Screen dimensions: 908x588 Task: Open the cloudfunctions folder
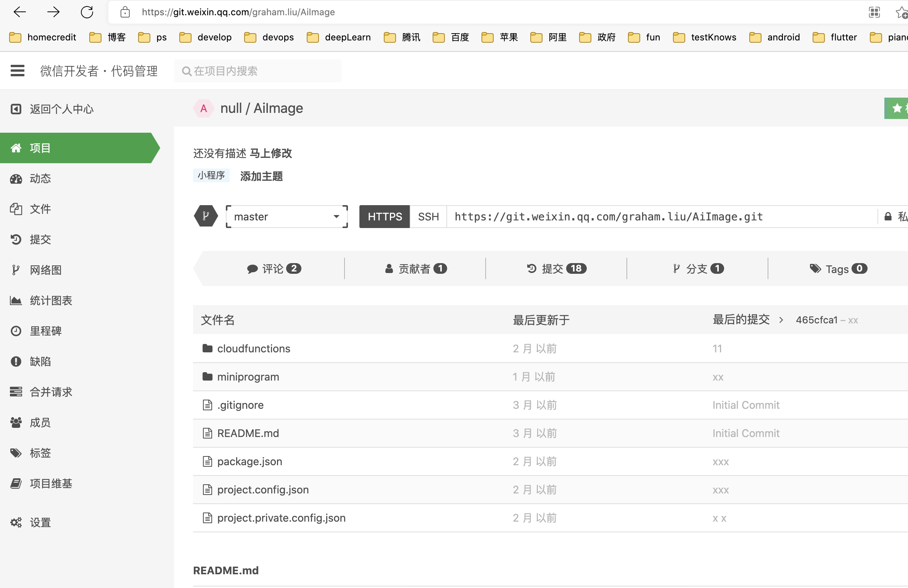pyautogui.click(x=253, y=349)
